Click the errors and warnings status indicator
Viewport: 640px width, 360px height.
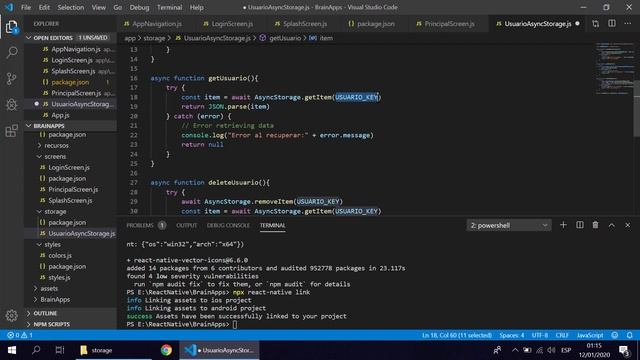click(x=20, y=335)
